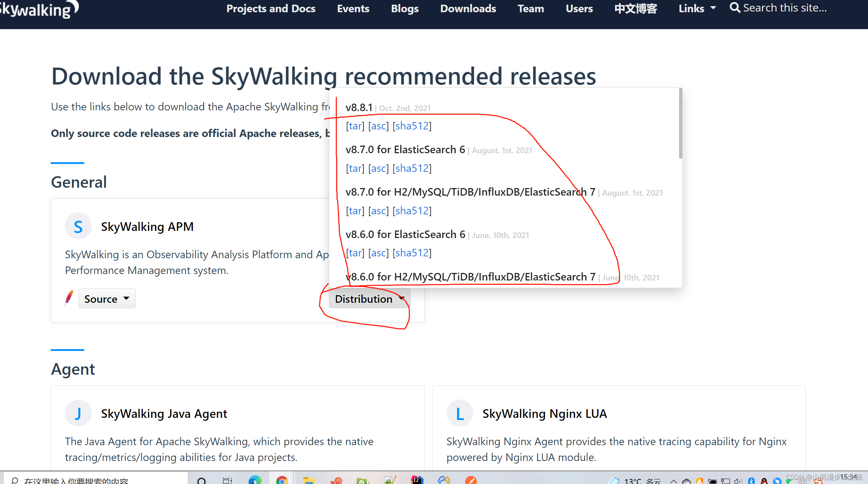Image resolution: width=868 pixels, height=484 pixels.
Task: Open sha512 for v8.7.0 H2/MySQL/TiDB/InfluxDB/ElasticSearch 7
Action: coord(412,211)
